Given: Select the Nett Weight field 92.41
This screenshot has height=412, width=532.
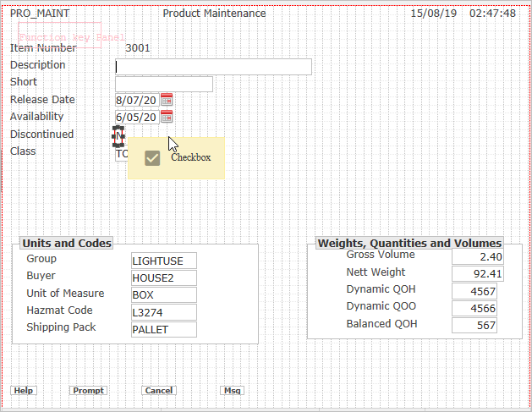Looking at the screenshot, I should click(x=478, y=273).
